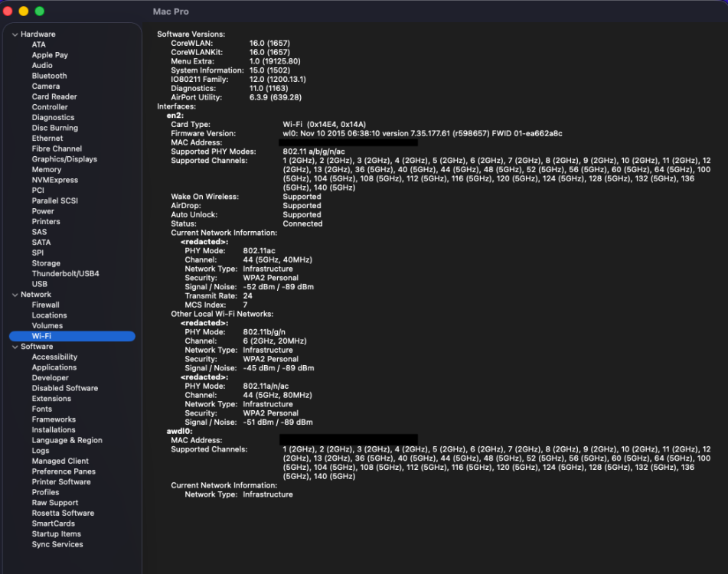Select Printers in the Hardware list
This screenshot has height=574, width=728.
[46, 222]
